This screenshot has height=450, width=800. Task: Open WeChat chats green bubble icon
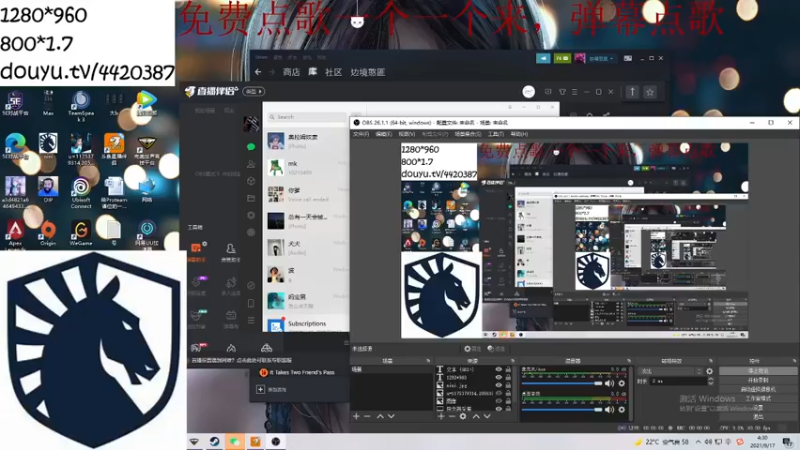click(251, 146)
